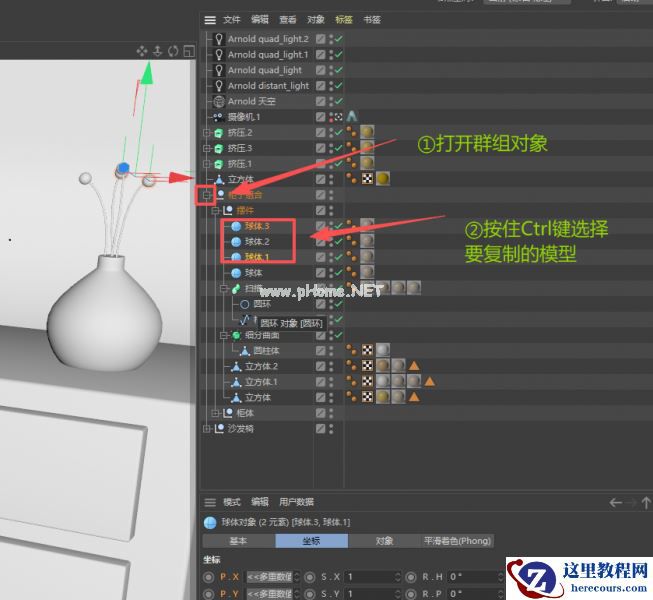Toggle layer box for Arnold quad_light.2
The height and width of the screenshot is (600, 653).
pos(320,39)
